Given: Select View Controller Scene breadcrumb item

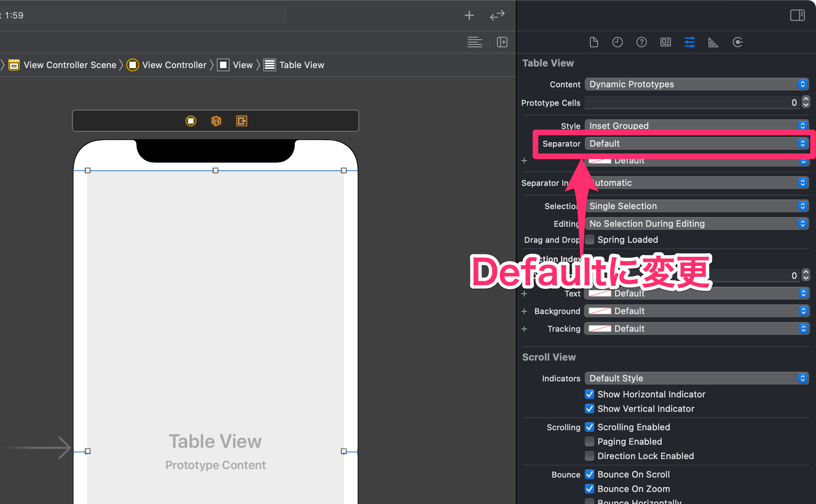Looking at the screenshot, I should 63,65.
